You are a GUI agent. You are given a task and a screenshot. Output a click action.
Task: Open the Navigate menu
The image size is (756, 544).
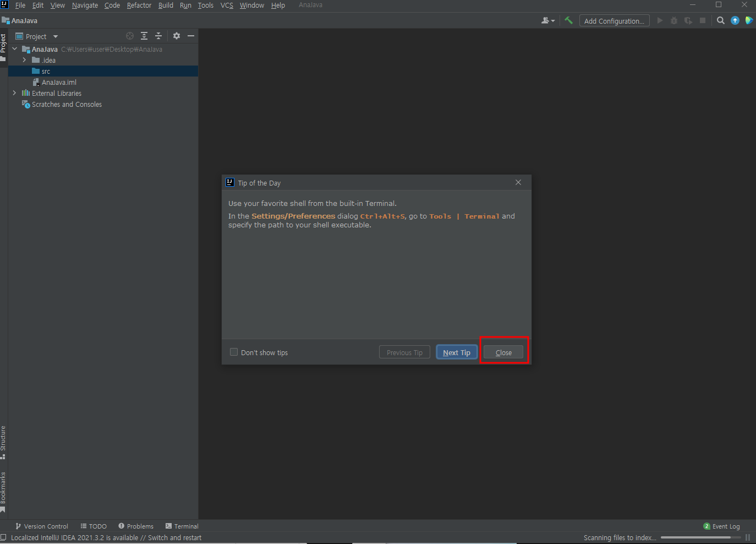[85, 6]
